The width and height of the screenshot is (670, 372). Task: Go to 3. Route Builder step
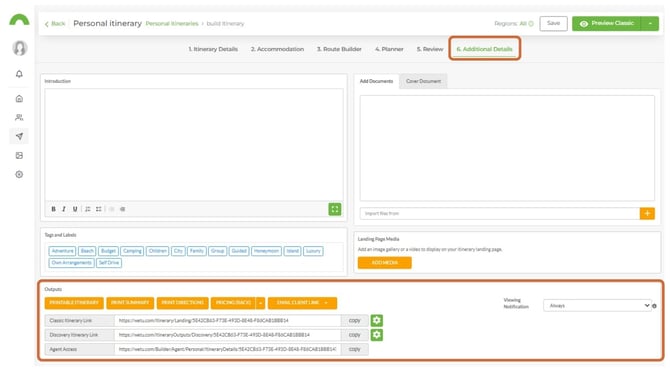pyautogui.click(x=339, y=49)
